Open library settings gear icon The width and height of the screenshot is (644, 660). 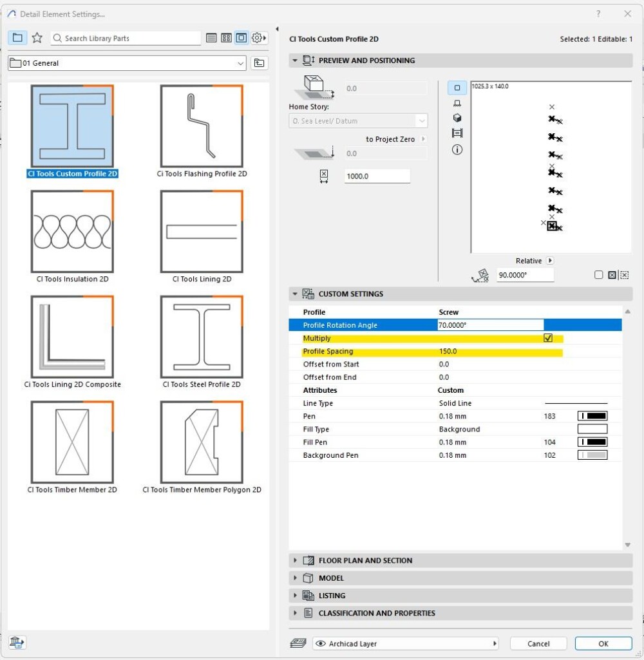tap(258, 38)
